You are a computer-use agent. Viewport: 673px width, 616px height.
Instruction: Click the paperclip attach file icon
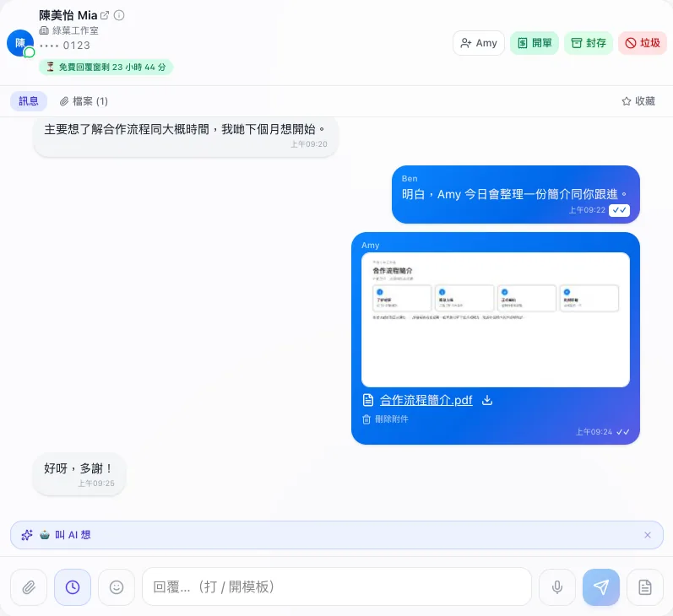coord(29,586)
